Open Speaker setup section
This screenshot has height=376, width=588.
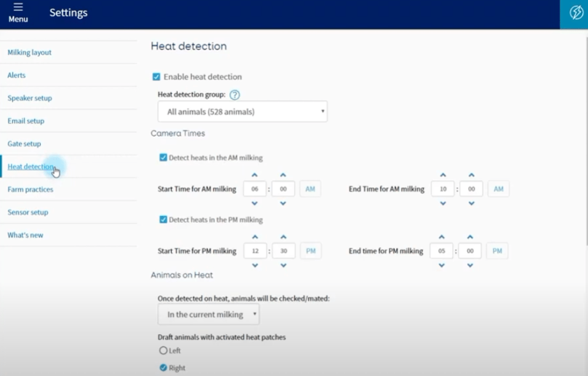point(30,98)
